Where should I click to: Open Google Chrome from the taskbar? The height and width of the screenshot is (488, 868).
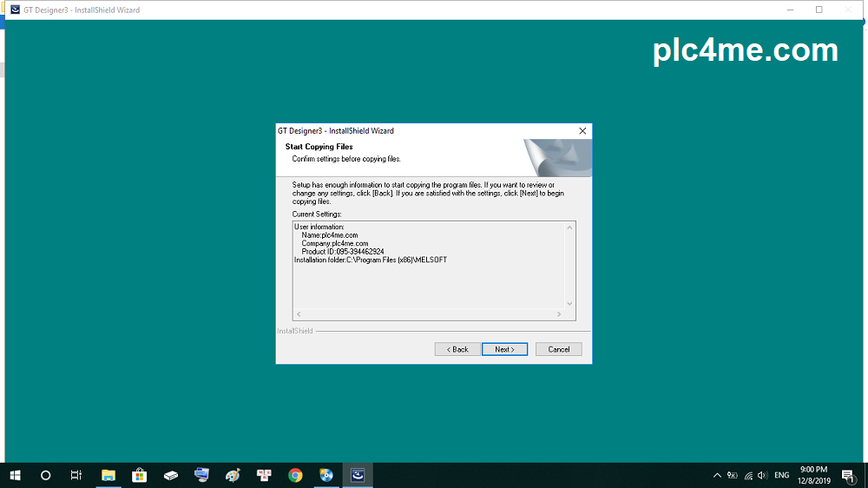pos(295,475)
